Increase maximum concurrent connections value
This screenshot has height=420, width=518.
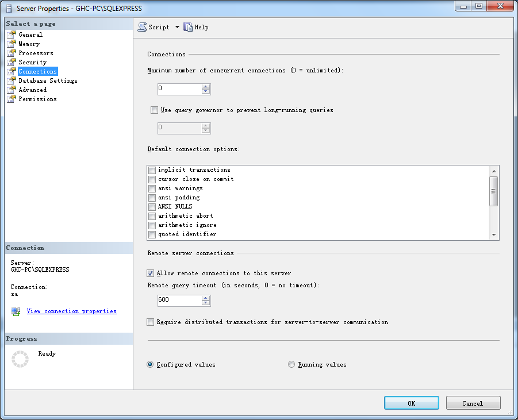206,87
